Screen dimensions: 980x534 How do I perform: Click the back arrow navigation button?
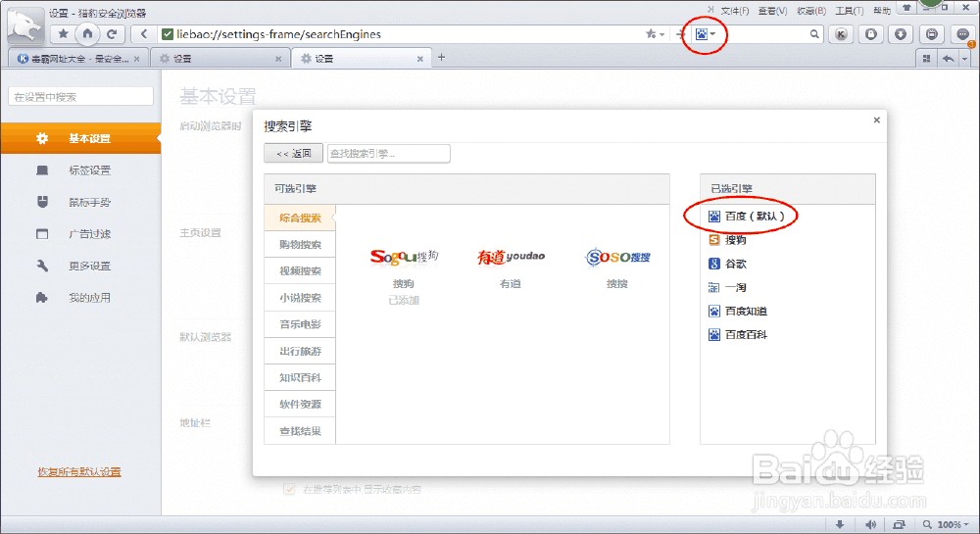pyautogui.click(x=144, y=33)
